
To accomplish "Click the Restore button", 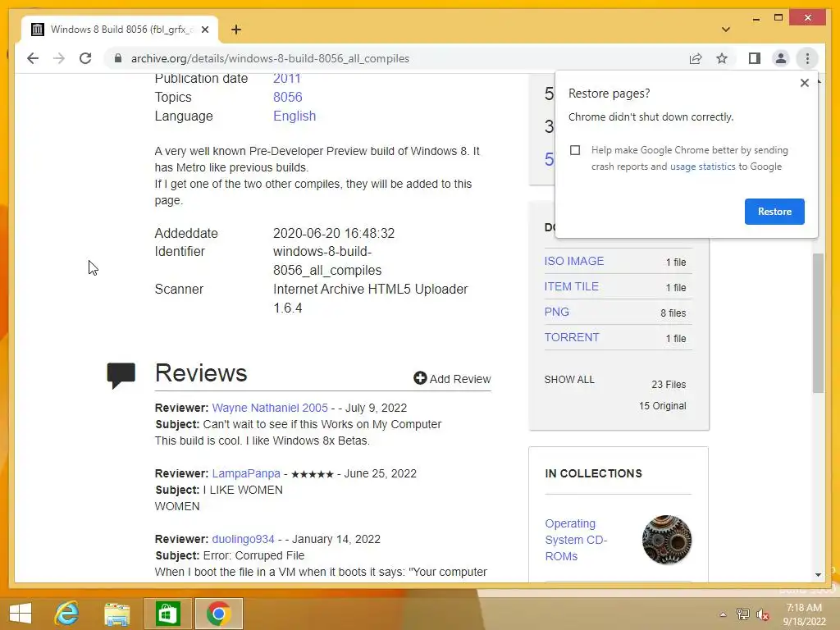I will click(x=774, y=212).
